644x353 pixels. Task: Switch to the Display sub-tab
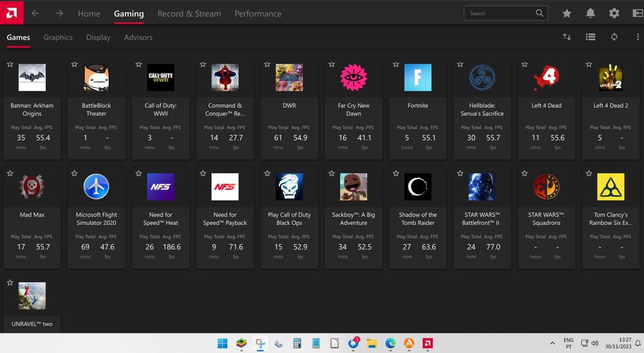(x=98, y=37)
